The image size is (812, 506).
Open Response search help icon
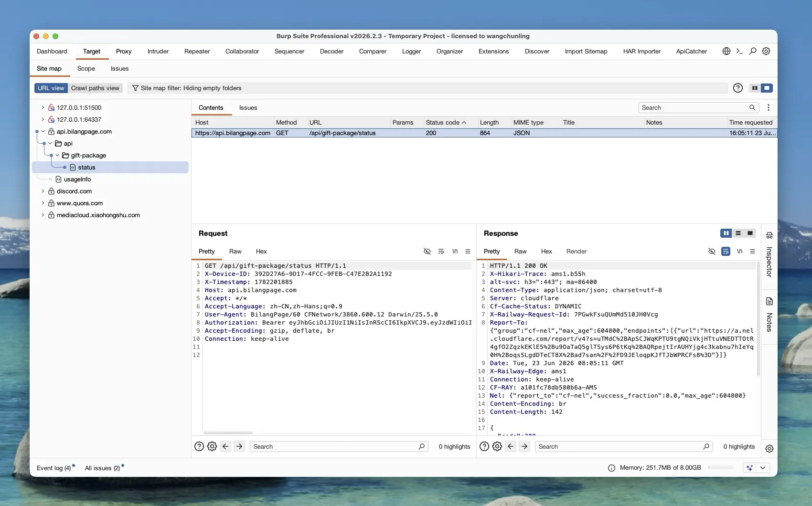tap(484, 446)
